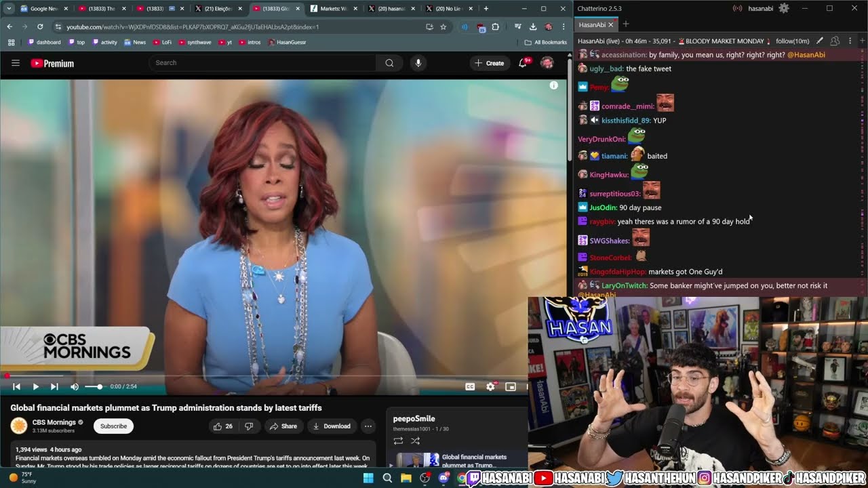The width and height of the screenshot is (868, 488).
Task: Skip to previous video in player
Action: click(16, 386)
